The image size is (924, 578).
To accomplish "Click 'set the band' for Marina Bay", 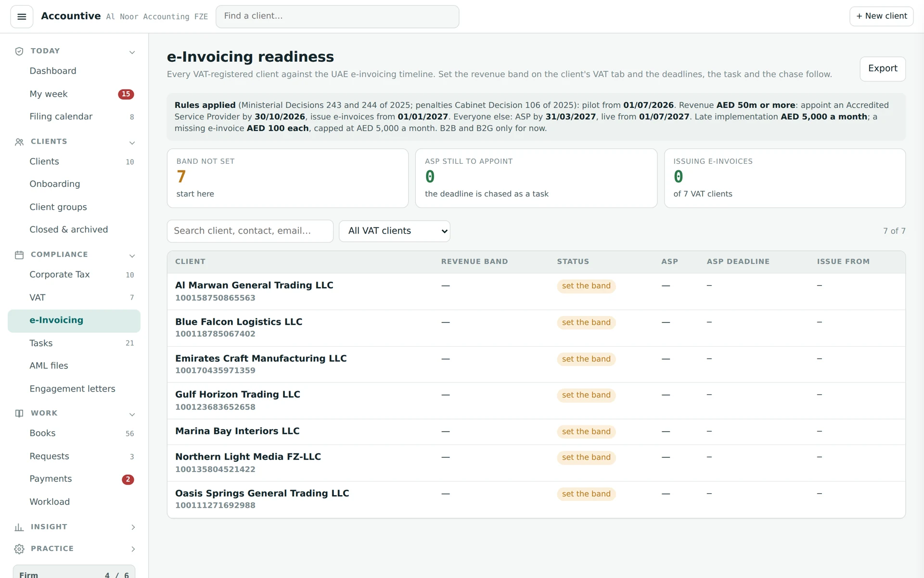I will point(586,432).
